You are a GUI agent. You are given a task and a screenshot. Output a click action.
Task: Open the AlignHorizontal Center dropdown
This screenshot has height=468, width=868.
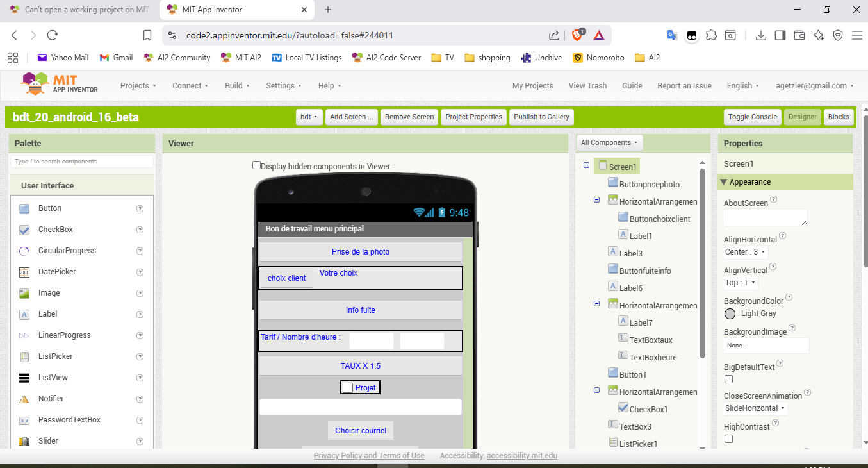click(x=745, y=252)
